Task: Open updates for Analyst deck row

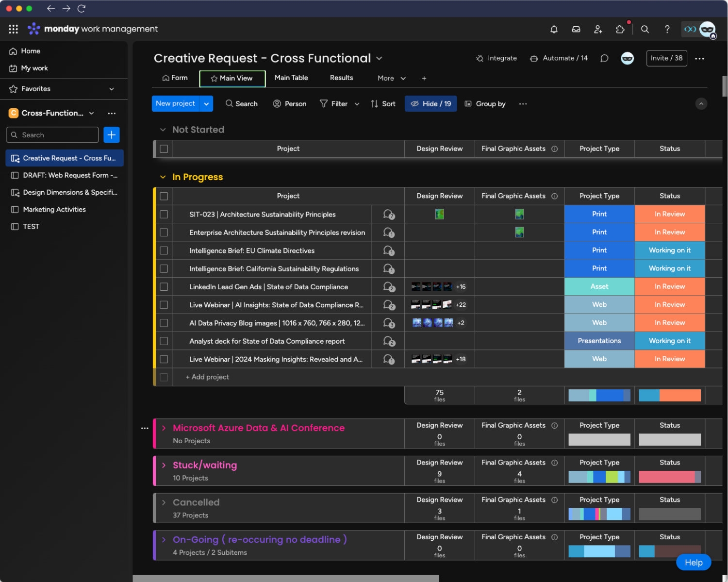Action: 389,341
